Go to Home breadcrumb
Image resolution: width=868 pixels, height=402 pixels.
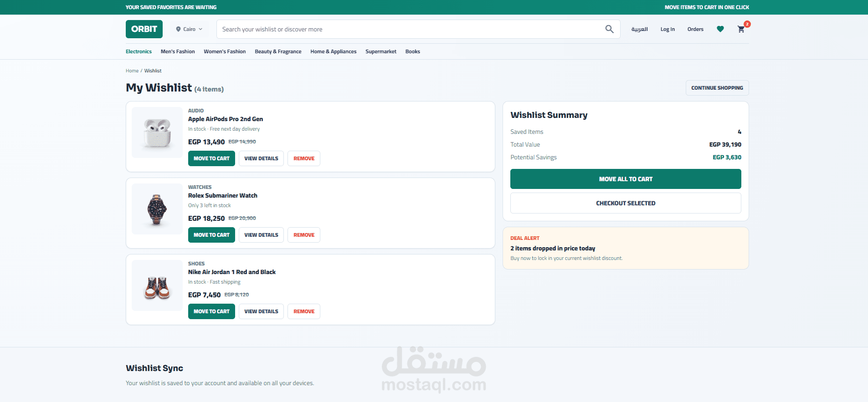tap(132, 71)
